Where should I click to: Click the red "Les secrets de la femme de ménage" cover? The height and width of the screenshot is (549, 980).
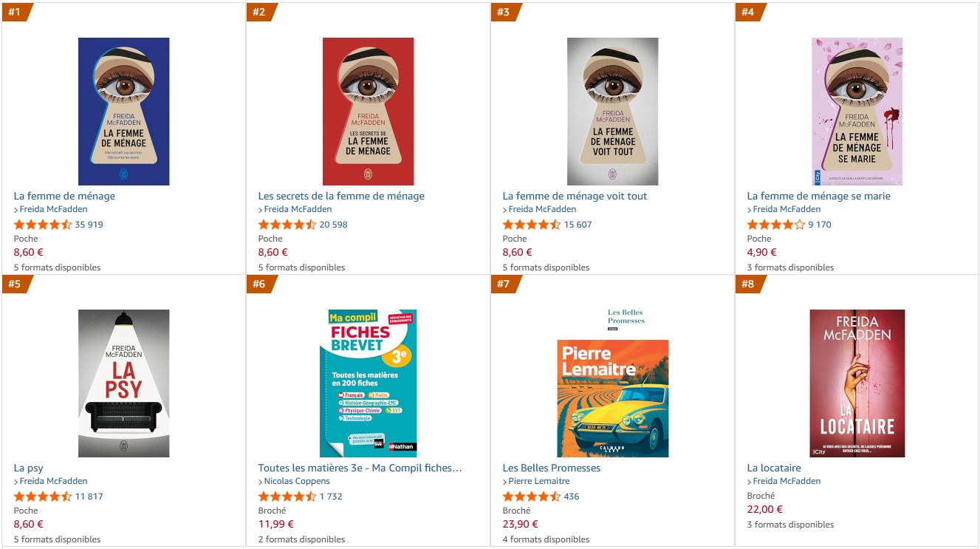click(368, 111)
